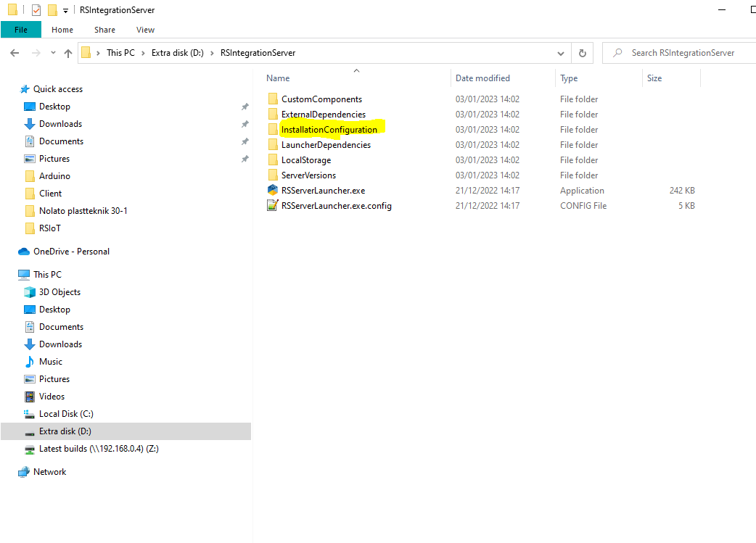The height and width of the screenshot is (543, 756).
Task: Click RSIntegrationServer in the address bar
Action: [258, 53]
